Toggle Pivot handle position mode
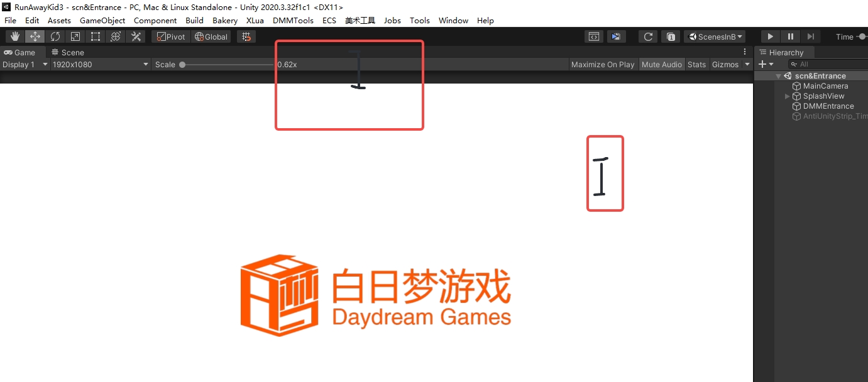This screenshot has width=868, height=382. [171, 36]
